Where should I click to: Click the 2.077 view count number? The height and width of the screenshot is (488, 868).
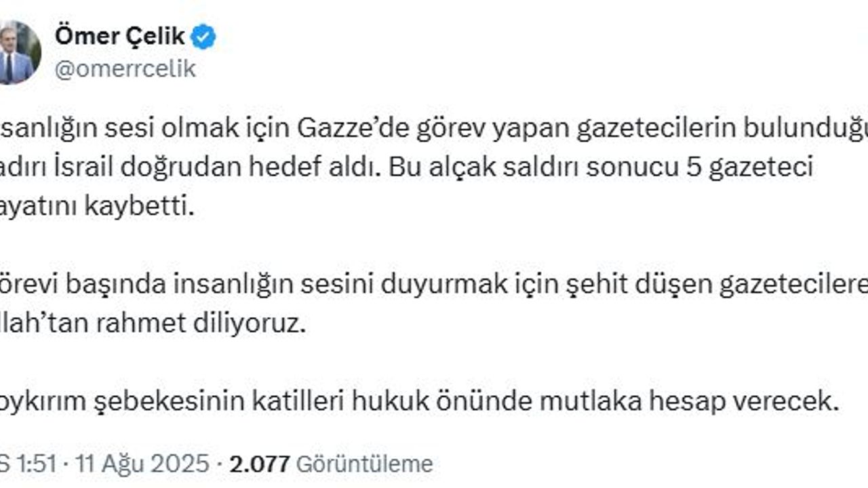click(x=260, y=464)
